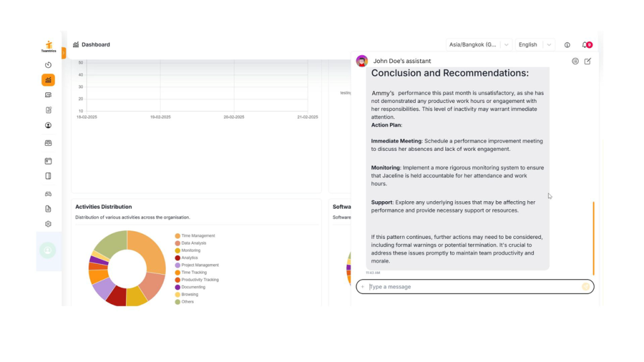Click the send message button
644x362 pixels.
587,287
